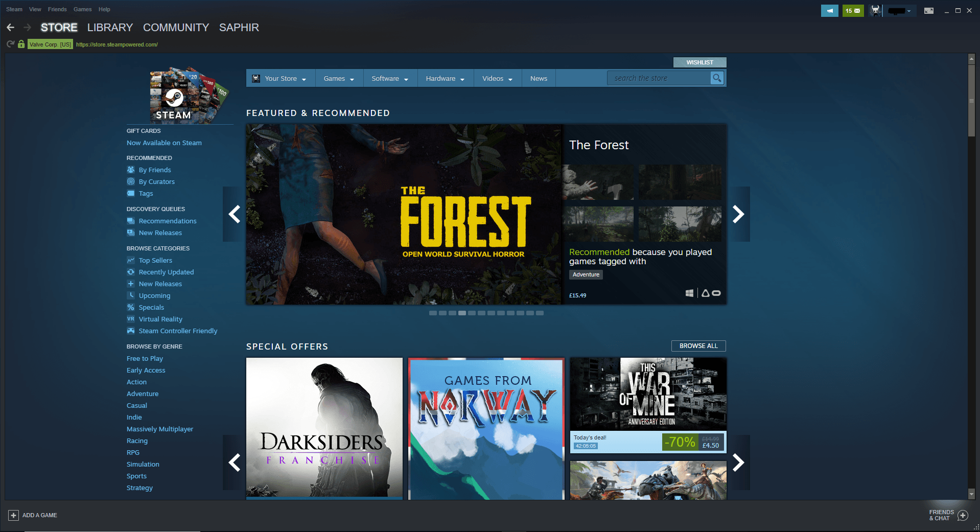This screenshot has width=980, height=532.
Task: Switch to the COMMUNITY tab
Action: click(x=176, y=28)
